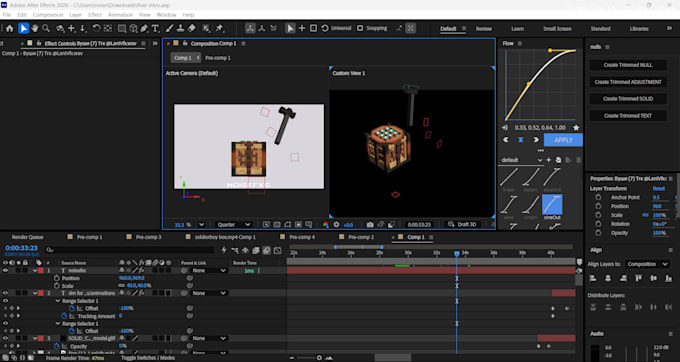Switch to Render Queue tab
This screenshot has height=362, width=680.
pyautogui.click(x=27, y=237)
